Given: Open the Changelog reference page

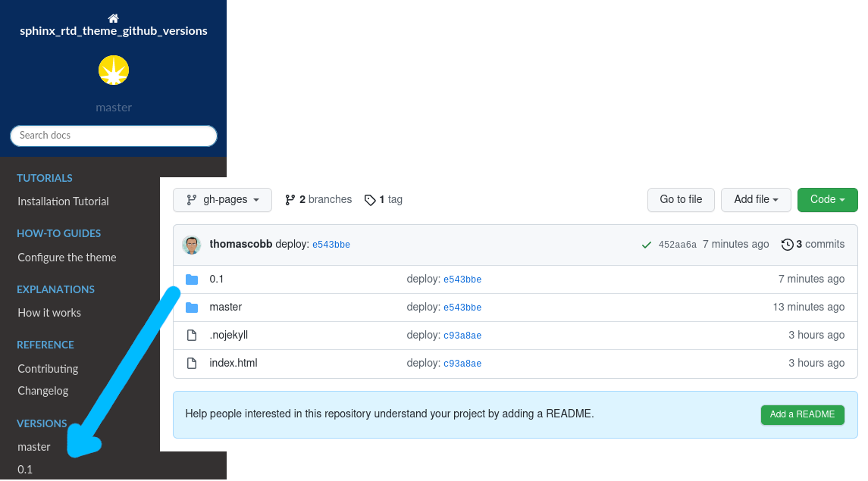Looking at the screenshot, I should (43, 391).
